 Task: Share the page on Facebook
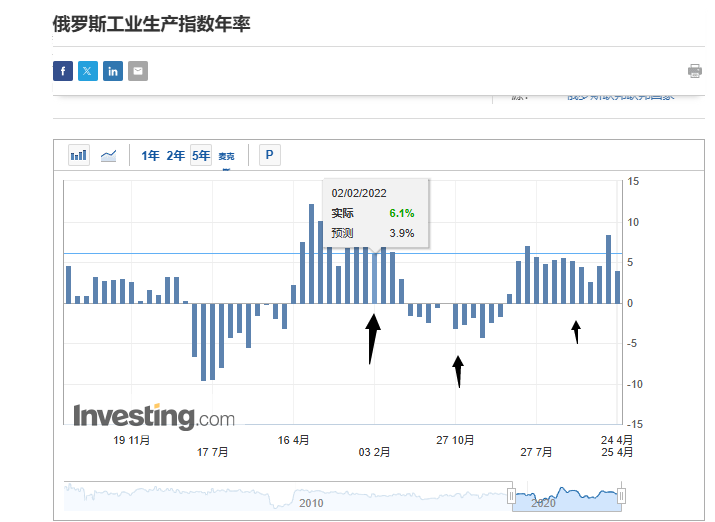(x=63, y=71)
